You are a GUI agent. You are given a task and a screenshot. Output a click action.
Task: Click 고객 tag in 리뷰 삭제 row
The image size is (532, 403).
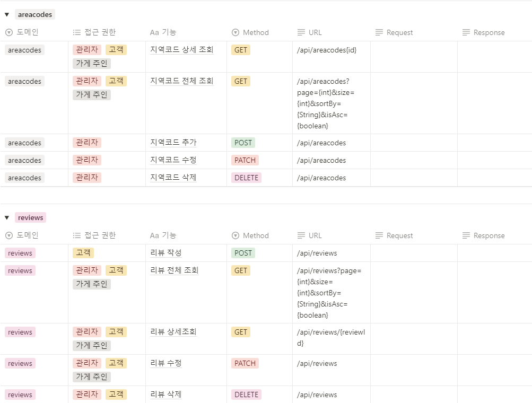coord(116,395)
